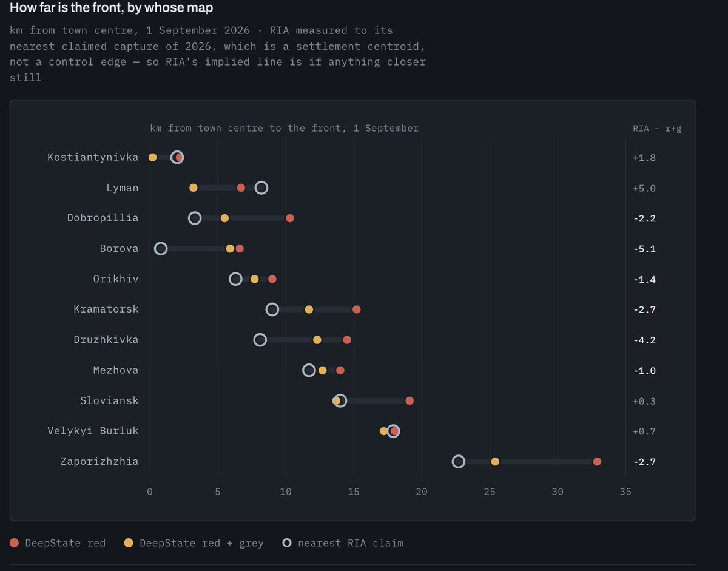The image size is (728, 571).
Task: Click the x-axis tick label 0
Action: point(150,492)
